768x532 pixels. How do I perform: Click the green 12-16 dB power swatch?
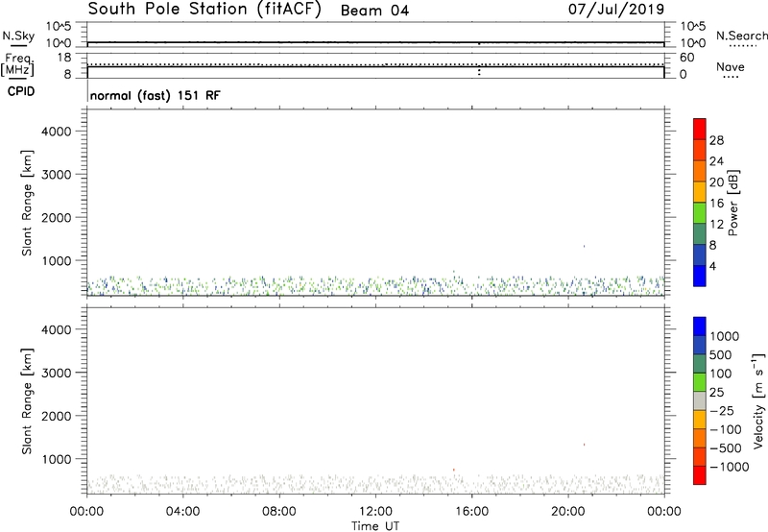[700, 213]
